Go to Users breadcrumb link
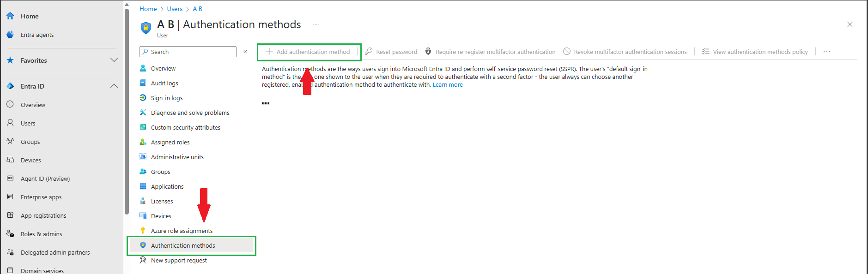The image size is (868, 274). (x=175, y=9)
